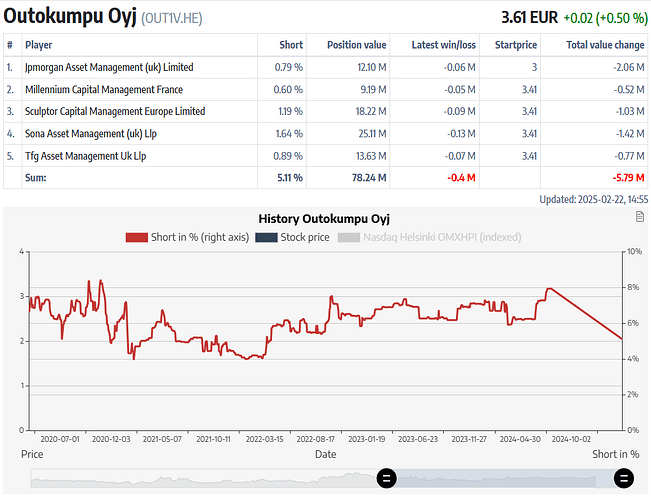
Task: Click the 3.61 EUR price
Action: (529, 17)
